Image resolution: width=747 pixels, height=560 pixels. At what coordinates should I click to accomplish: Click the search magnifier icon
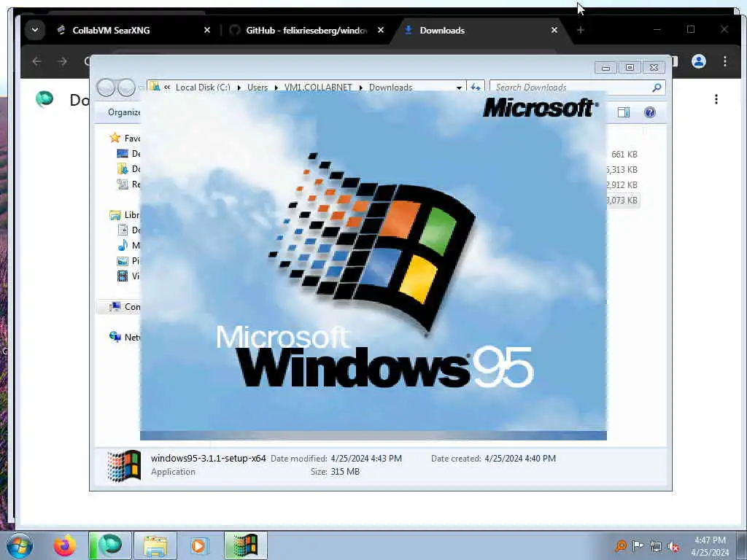tap(657, 87)
